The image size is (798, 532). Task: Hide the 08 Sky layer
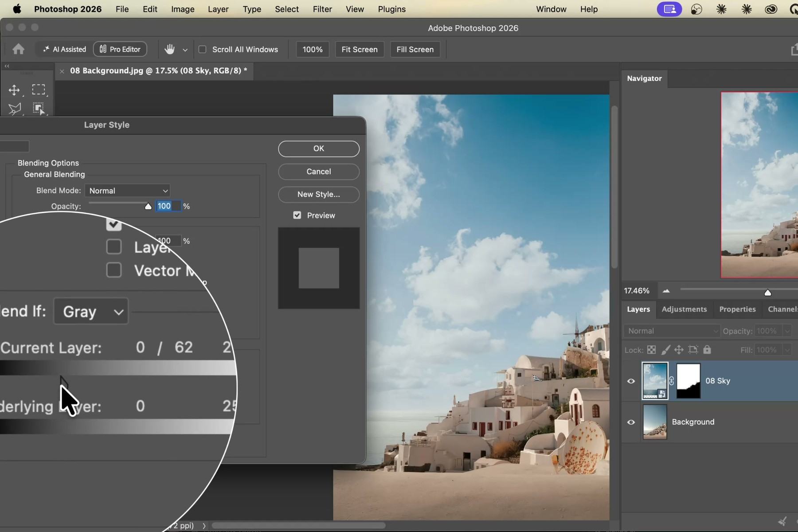point(631,381)
